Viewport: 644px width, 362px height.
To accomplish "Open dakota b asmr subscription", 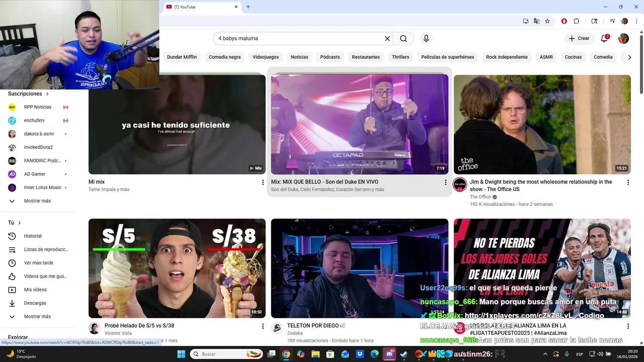I will [x=38, y=134].
